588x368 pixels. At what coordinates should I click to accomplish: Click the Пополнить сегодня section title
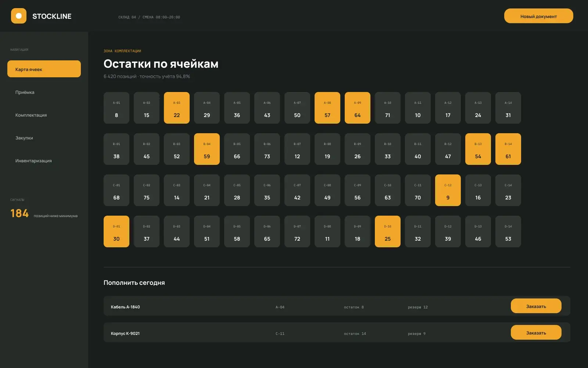[x=134, y=283]
